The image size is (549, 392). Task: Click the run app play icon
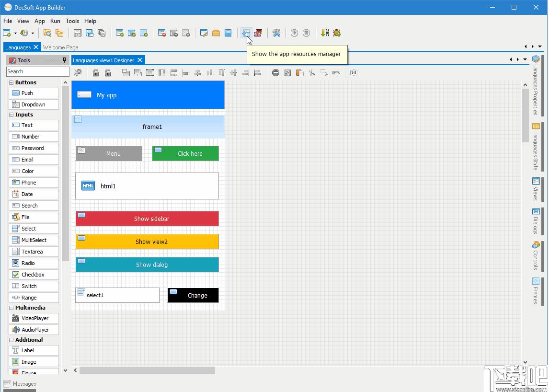[295, 33]
